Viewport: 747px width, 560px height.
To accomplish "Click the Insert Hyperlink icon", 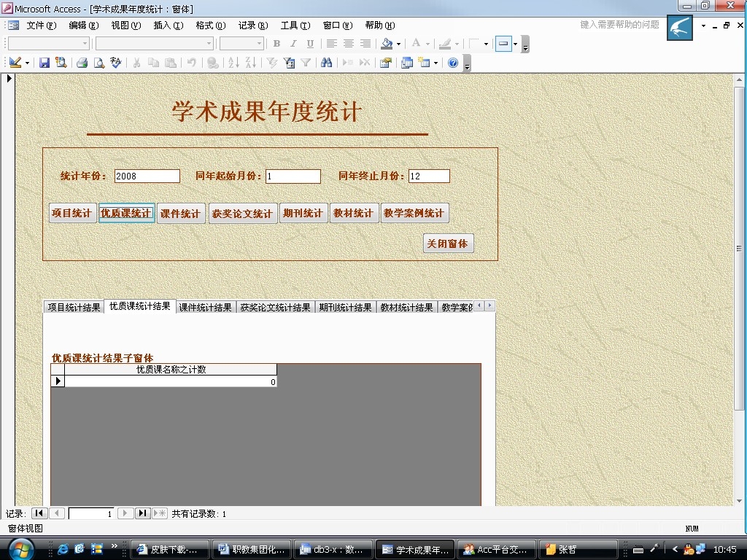I will coord(212,63).
